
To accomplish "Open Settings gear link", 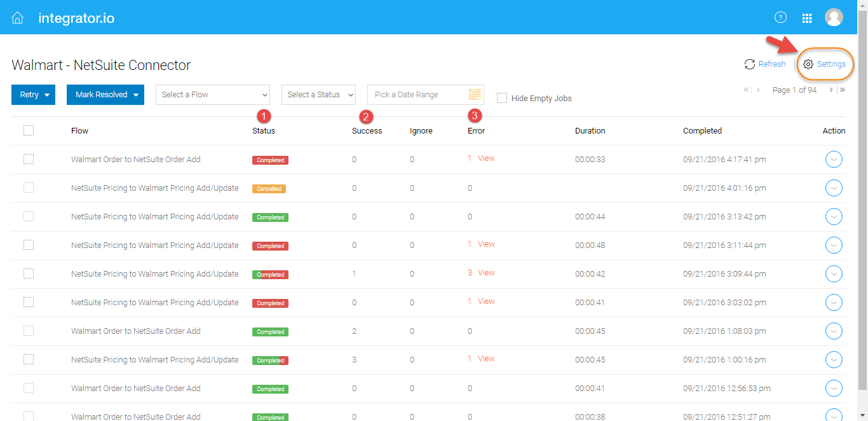I will click(x=825, y=64).
